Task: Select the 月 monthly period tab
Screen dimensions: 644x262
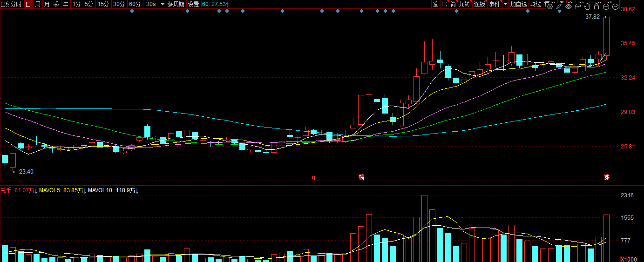Action: pyautogui.click(x=47, y=4)
